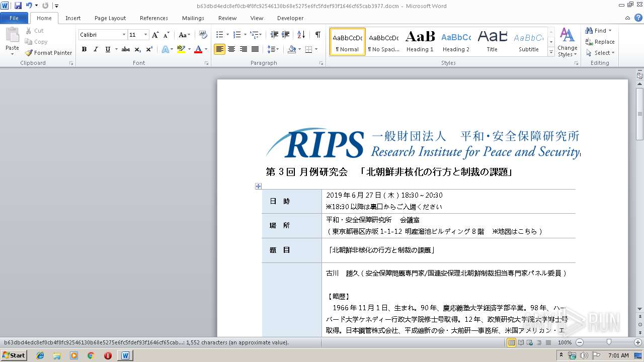Switch to Full Screen Reading view
The width and height of the screenshot is (644, 362).
520,342
